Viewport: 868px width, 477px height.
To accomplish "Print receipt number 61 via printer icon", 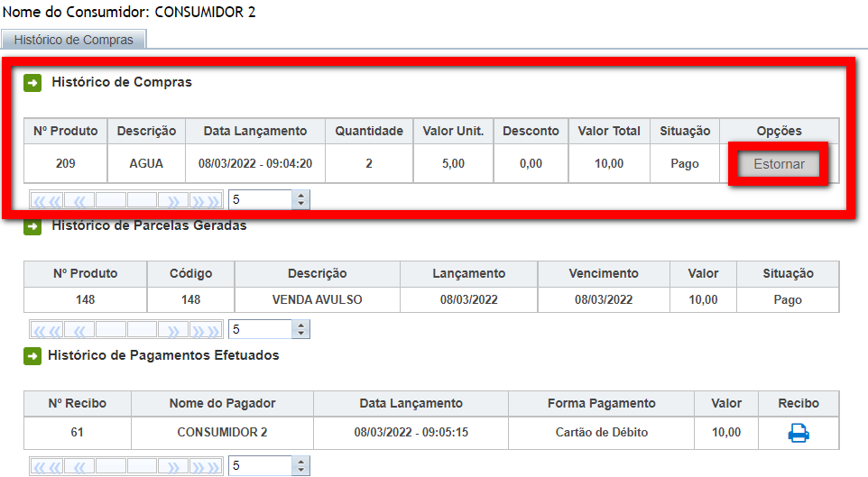I will 799,433.
